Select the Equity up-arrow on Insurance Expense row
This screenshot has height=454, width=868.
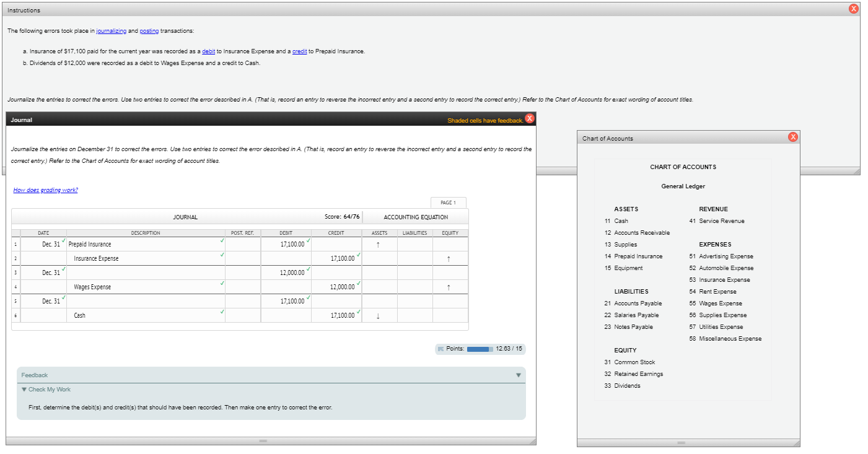pyautogui.click(x=450, y=258)
